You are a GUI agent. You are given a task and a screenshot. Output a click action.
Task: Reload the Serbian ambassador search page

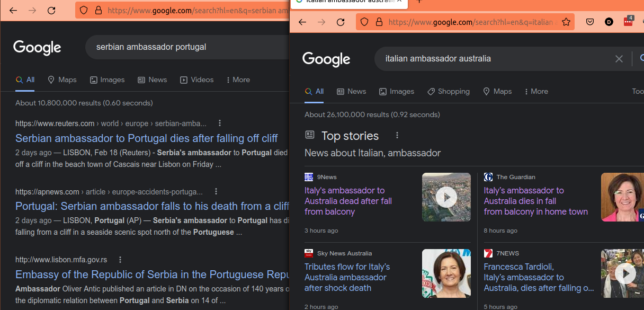click(51, 10)
